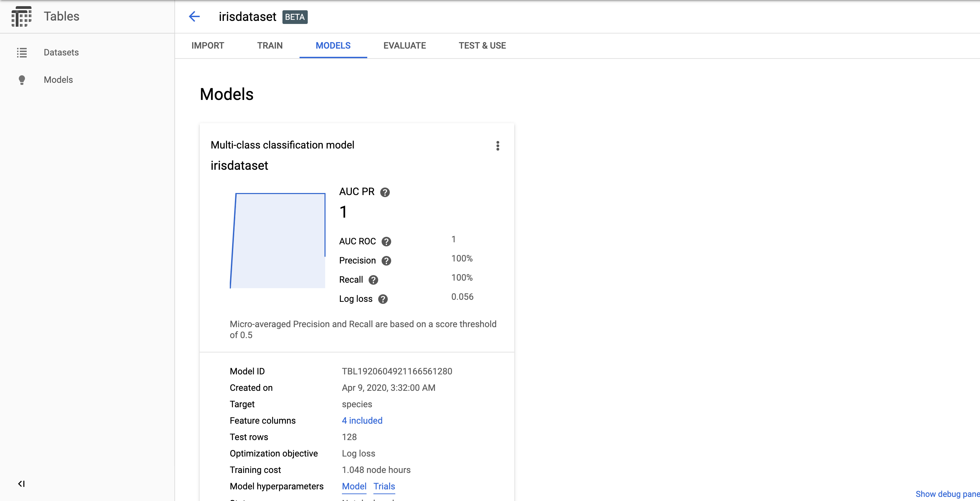View the 4 included feature columns
Viewport: 980px width, 501px height.
click(x=362, y=421)
